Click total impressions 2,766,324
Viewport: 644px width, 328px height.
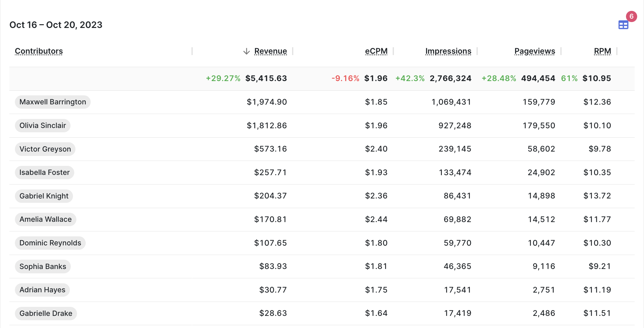451,78
